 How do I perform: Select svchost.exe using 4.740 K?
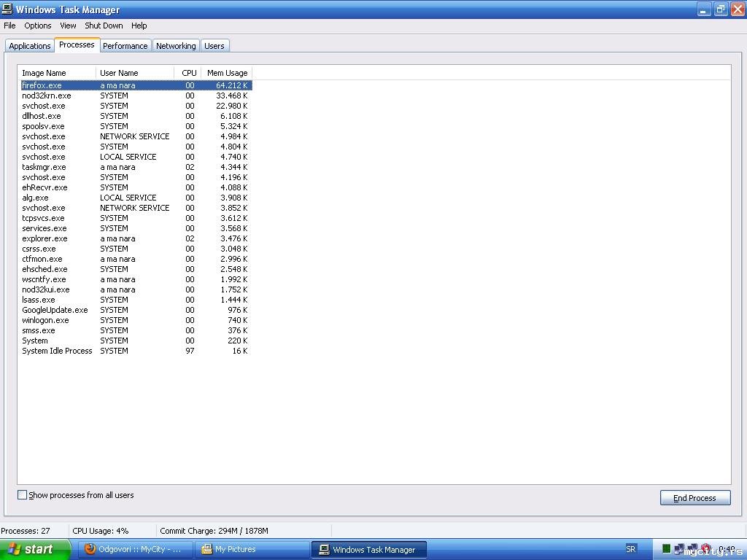(x=136, y=157)
